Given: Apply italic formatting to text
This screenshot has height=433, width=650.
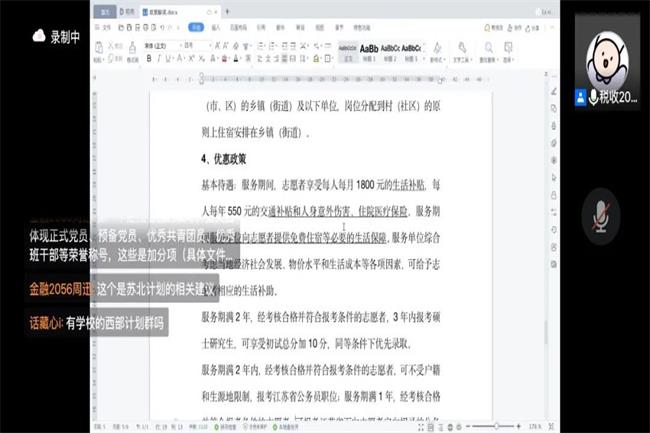Looking at the screenshot, I should (x=157, y=58).
